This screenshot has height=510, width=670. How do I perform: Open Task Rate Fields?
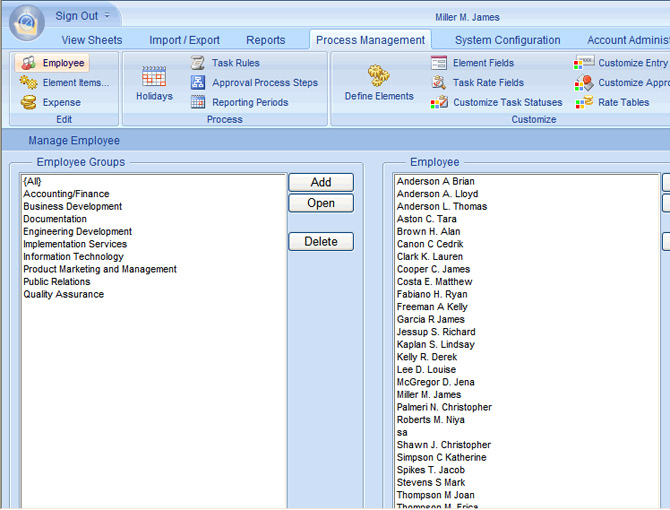[x=439, y=83]
